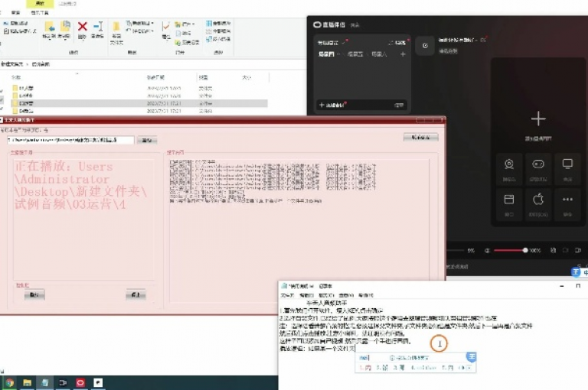
Task: Open the Format menu in Notepad
Action: (x=326, y=296)
